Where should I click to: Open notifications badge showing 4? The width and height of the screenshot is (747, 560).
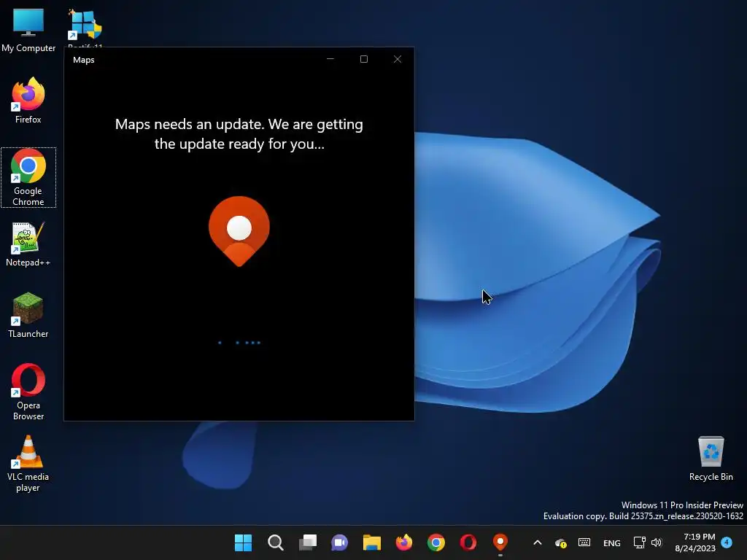coord(727,542)
